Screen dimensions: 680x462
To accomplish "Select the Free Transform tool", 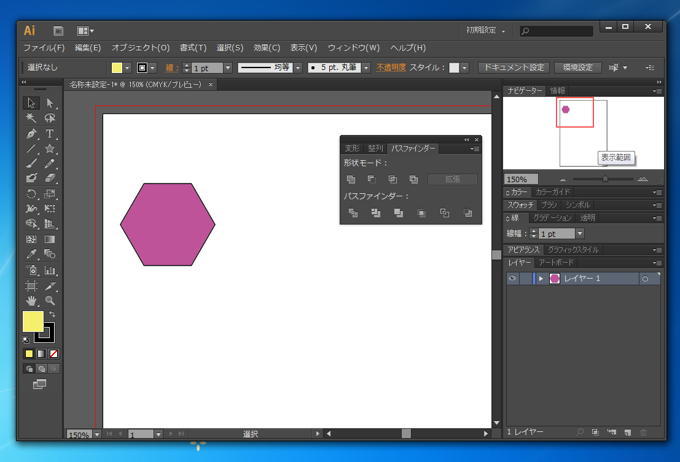I will point(50,209).
